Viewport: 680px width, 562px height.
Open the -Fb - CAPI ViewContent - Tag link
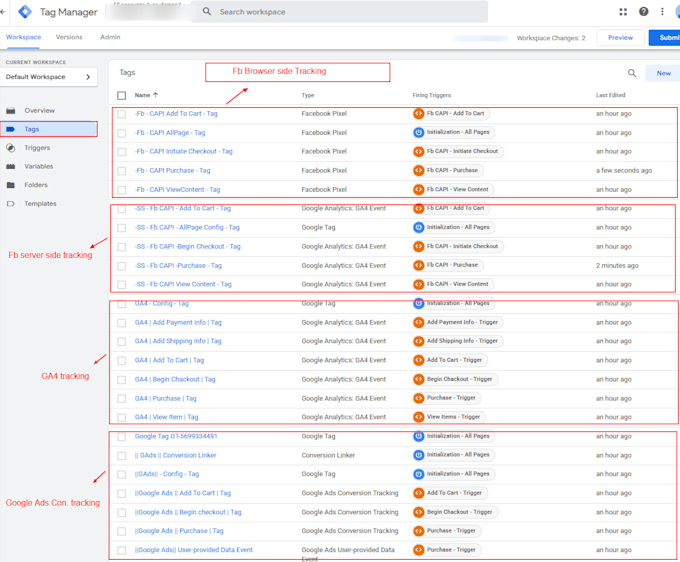pos(177,190)
